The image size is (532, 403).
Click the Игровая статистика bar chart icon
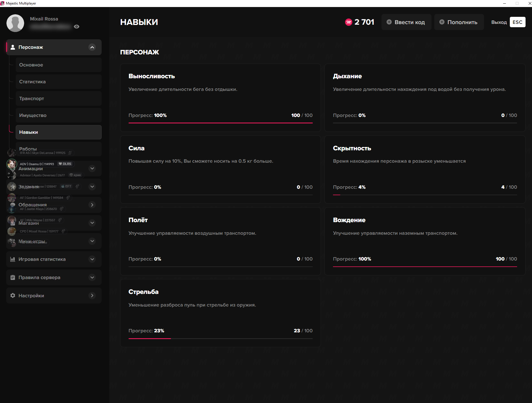13,259
